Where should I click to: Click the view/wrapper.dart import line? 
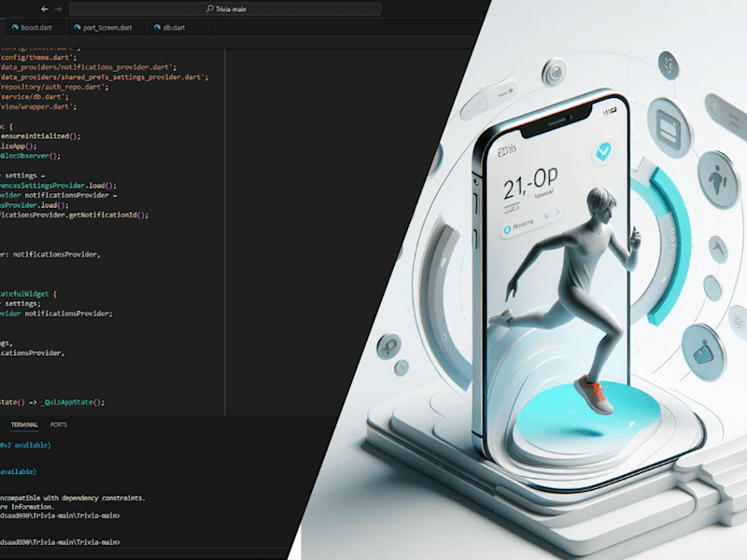point(38,106)
